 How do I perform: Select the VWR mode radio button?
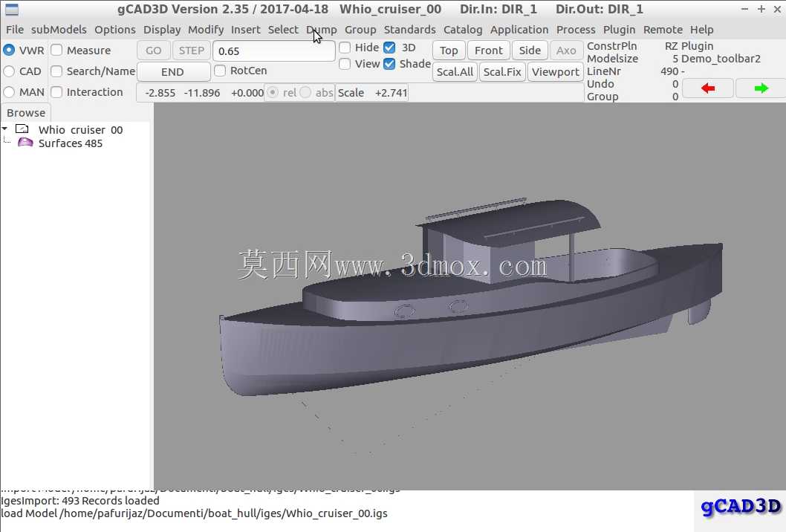coord(9,50)
